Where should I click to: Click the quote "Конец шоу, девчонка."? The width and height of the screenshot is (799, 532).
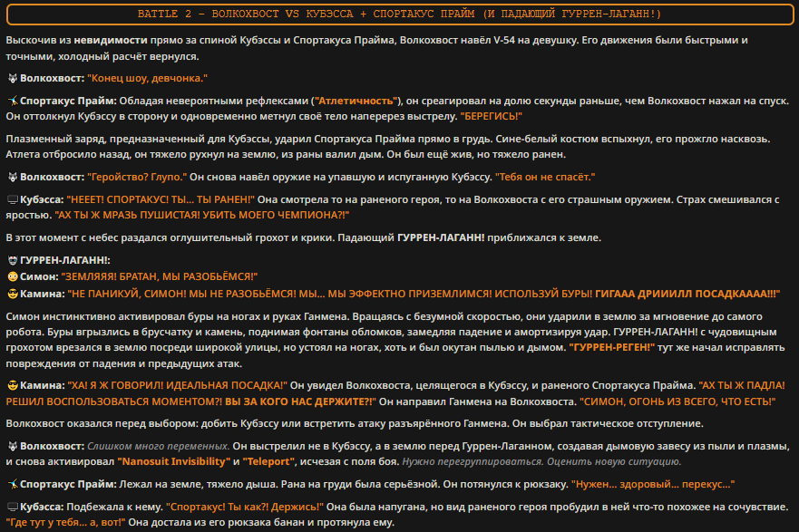click(x=147, y=79)
